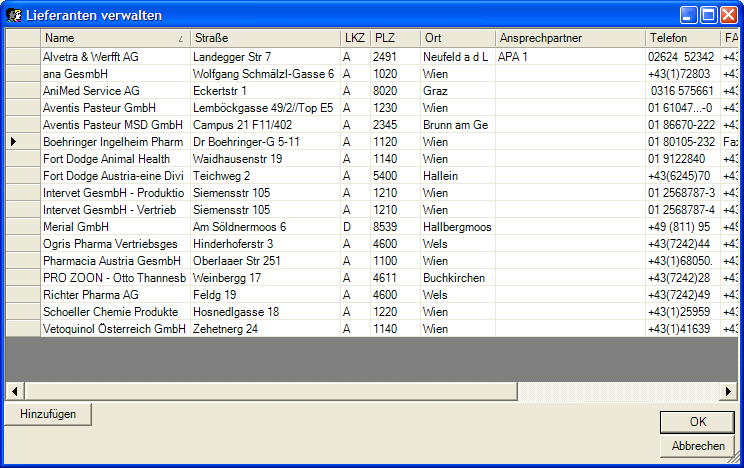Click the Eckertstr 1 street cell

pyautogui.click(x=265, y=91)
